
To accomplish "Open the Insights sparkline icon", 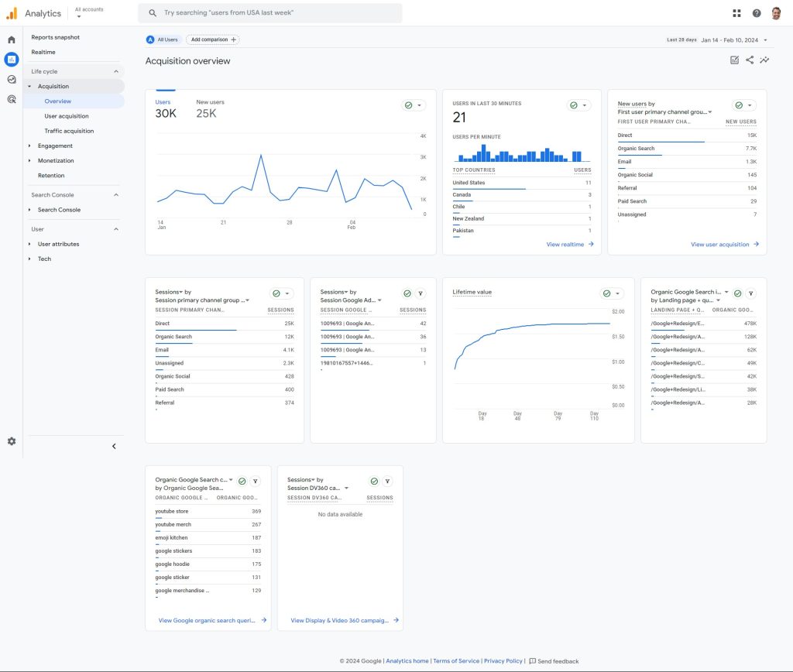I will coord(764,60).
